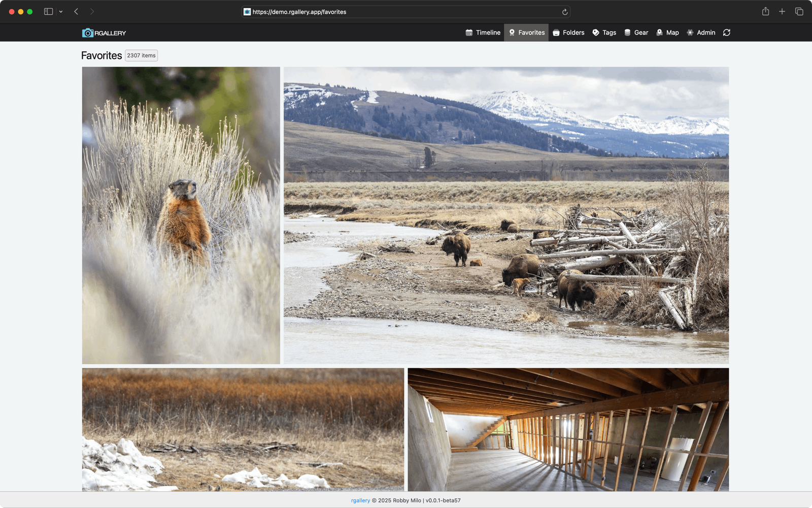
Task: Go to the Tags page
Action: (604, 33)
